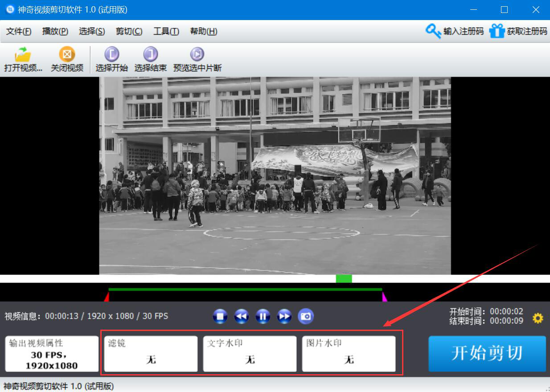Click the green playhead on the timeline
The height and width of the screenshot is (392, 550).
click(x=344, y=279)
